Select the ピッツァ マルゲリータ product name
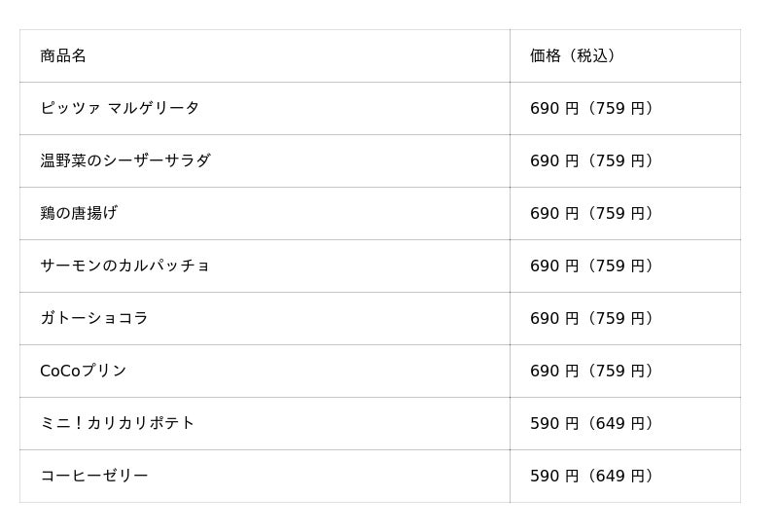This screenshot has height=532, width=778. [120, 109]
